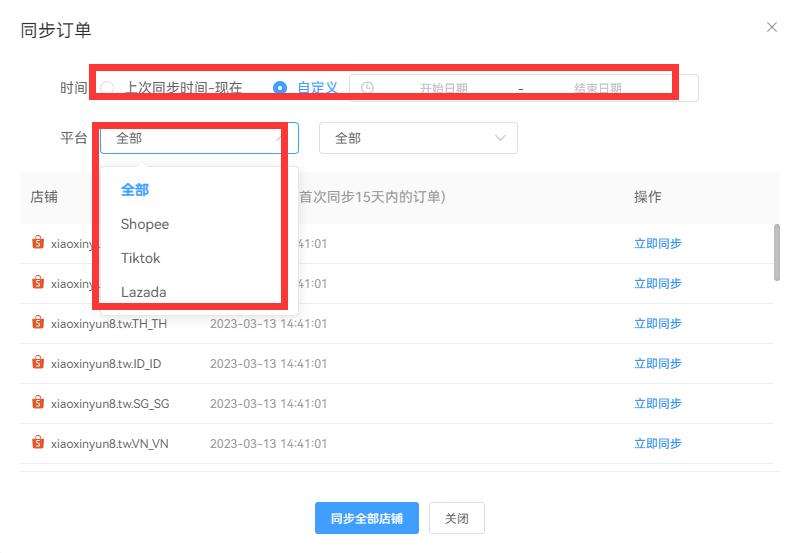Click 立即同步 for the second store row

click(657, 283)
